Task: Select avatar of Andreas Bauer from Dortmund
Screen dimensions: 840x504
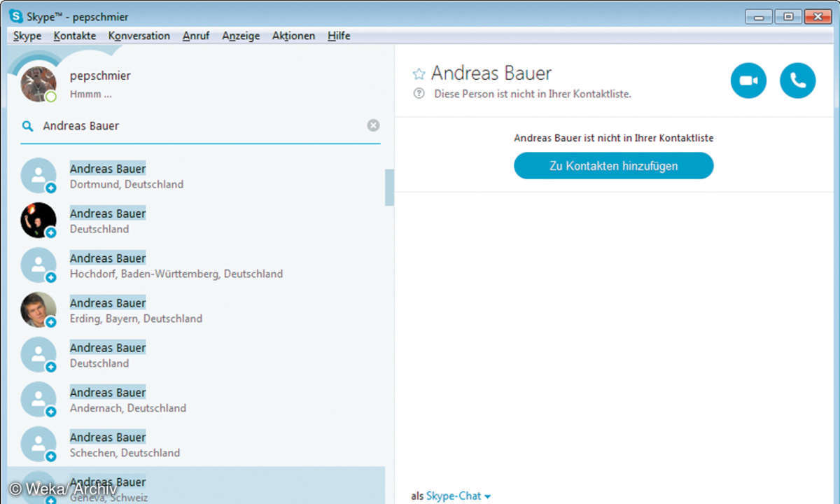Action: (x=38, y=176)
